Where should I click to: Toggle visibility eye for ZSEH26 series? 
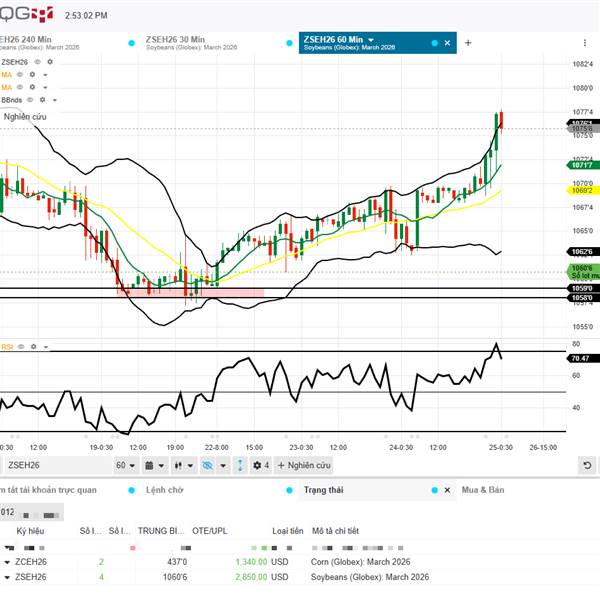(x=38, y=62)
